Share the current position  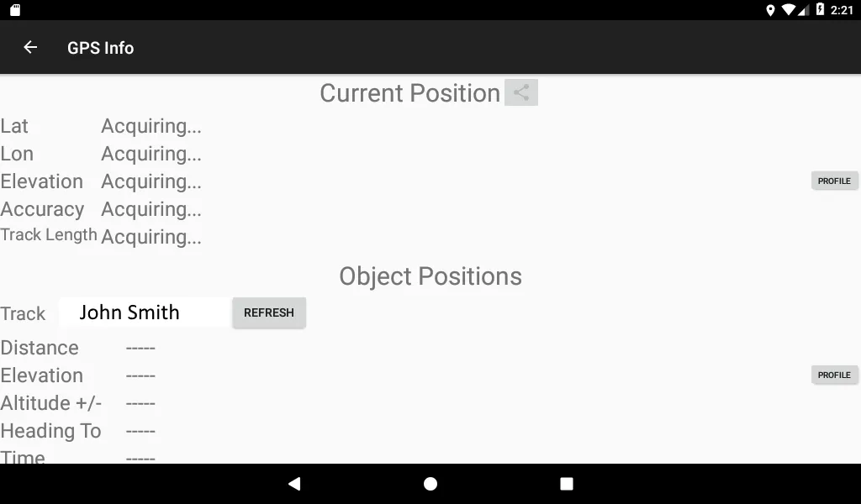(x=521, y=92)
